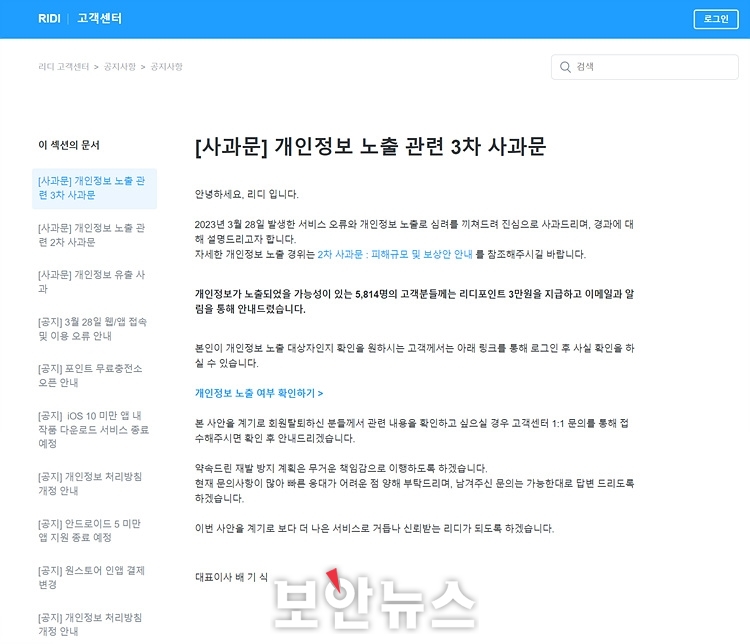Open sidebar notice 포인트 무료충전소 오픈 안내

tap(90, 376)
